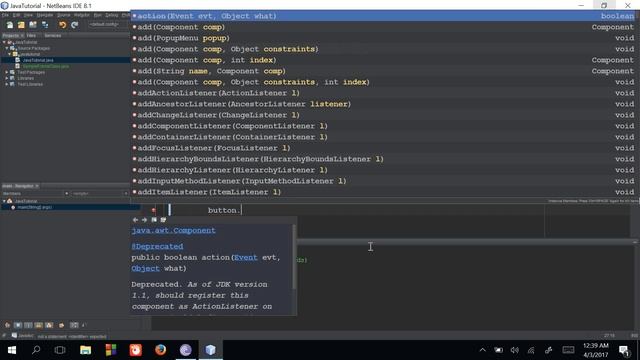
Task: Close the Navigator tab with its X
Action: (37, 186)
